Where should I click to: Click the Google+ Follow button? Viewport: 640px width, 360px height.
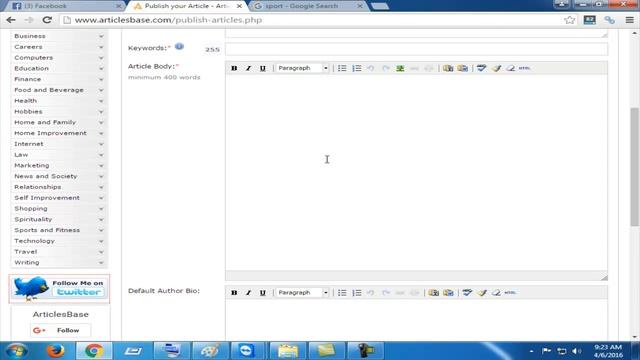click(x=60, y=330)
